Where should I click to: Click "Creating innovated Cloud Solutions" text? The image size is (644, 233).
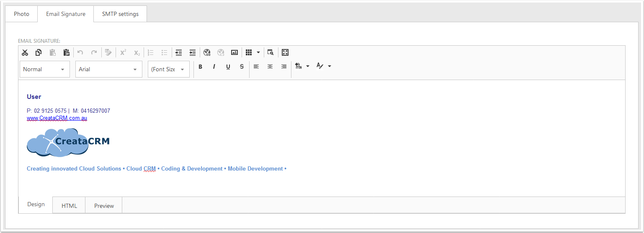coord(74,169)
